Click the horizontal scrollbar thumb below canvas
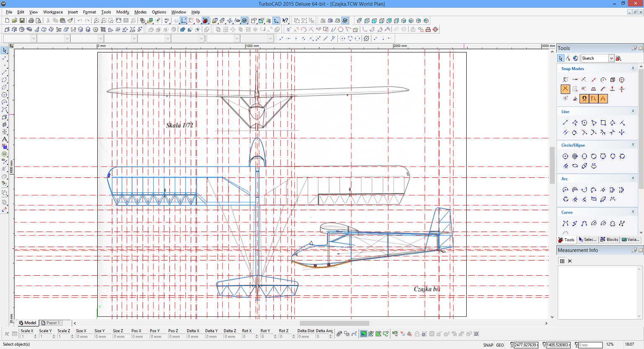Viewport: 644px width, 349px height. 334,323
